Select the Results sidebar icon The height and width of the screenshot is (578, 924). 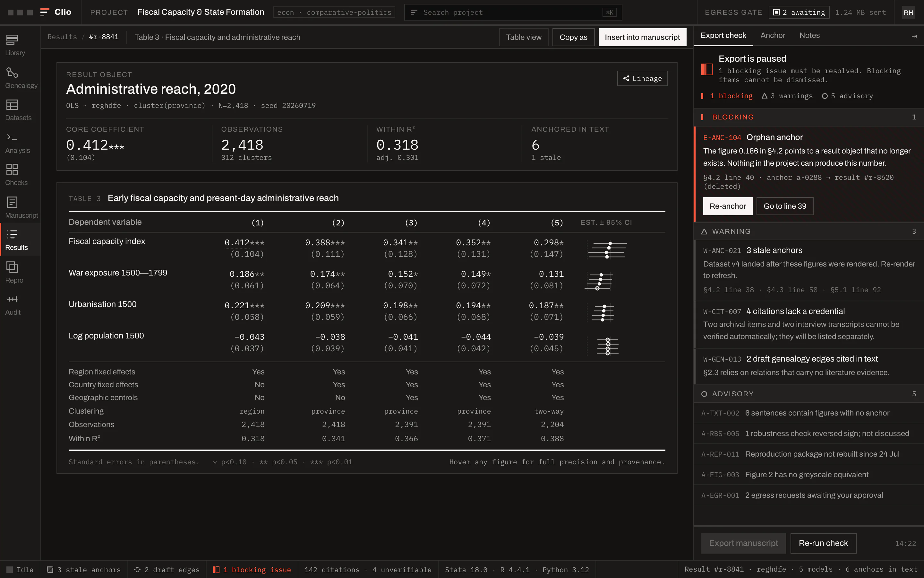(12, 234)
